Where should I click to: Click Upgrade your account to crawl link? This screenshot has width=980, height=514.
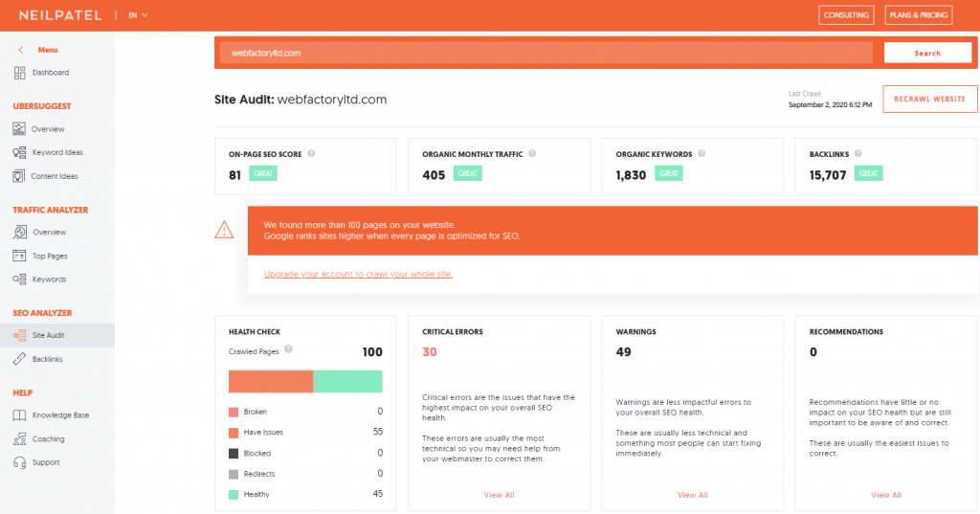coord(358,274)
